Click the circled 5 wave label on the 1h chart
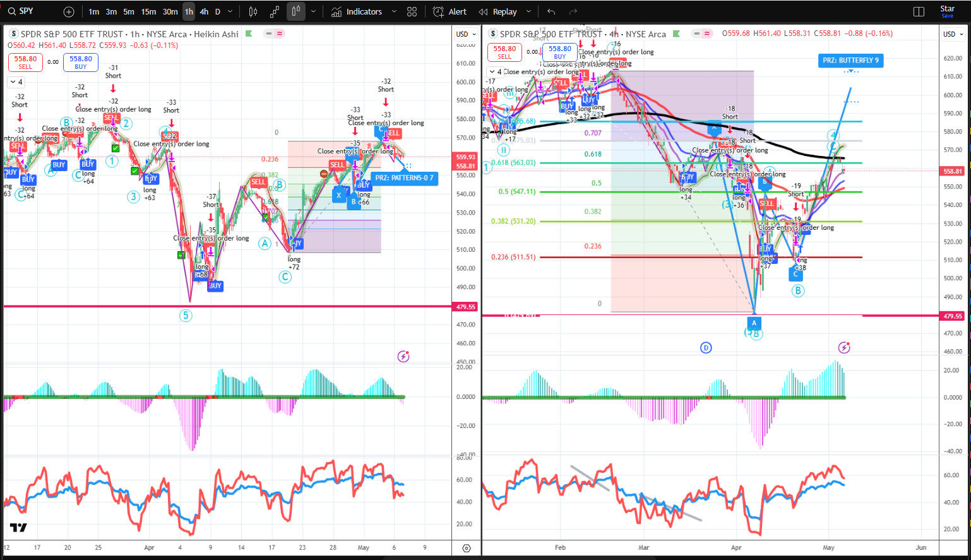The width and height of the screenshot is (971, 560). (x=186, y=315)
